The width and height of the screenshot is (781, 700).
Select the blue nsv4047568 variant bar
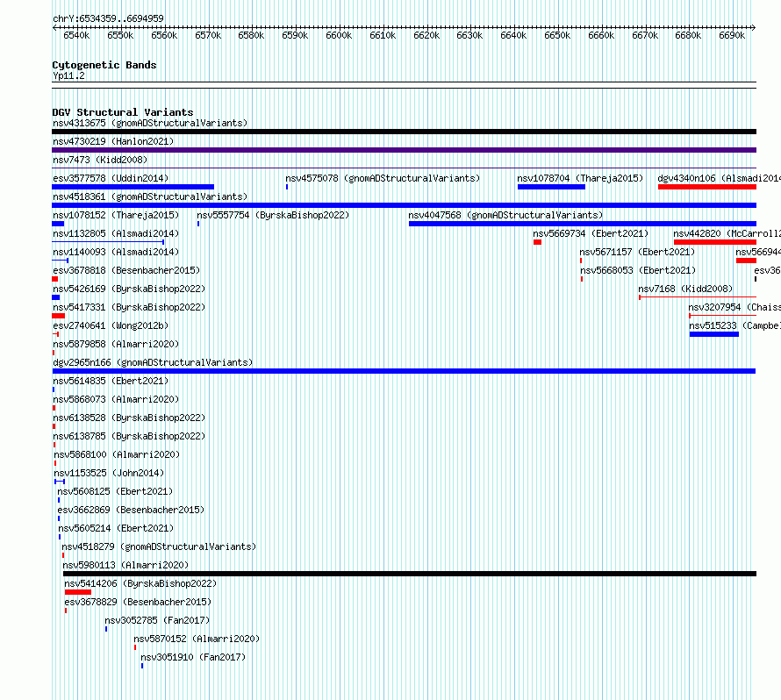click(x=583, y=224)
